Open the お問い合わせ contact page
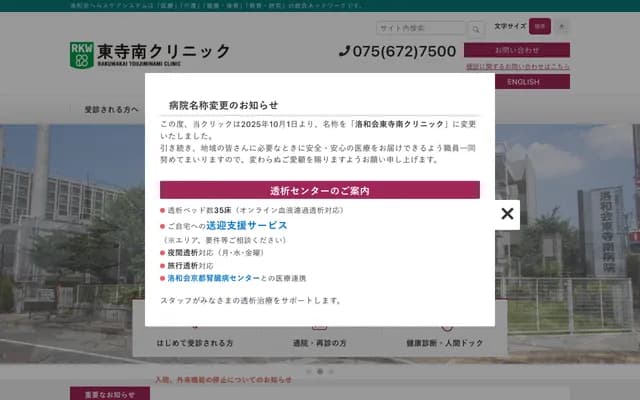 click(516, 49)
